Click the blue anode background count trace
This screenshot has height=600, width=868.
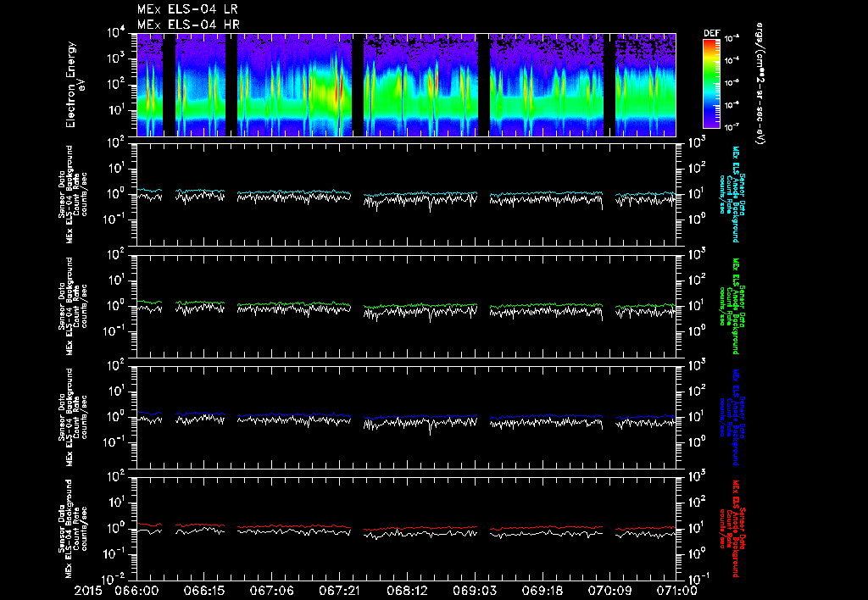406,415
